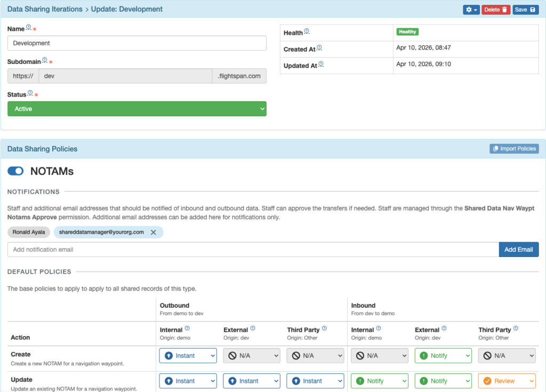
Task: Click info icon beside Inbound External
Action: point(444,329)
